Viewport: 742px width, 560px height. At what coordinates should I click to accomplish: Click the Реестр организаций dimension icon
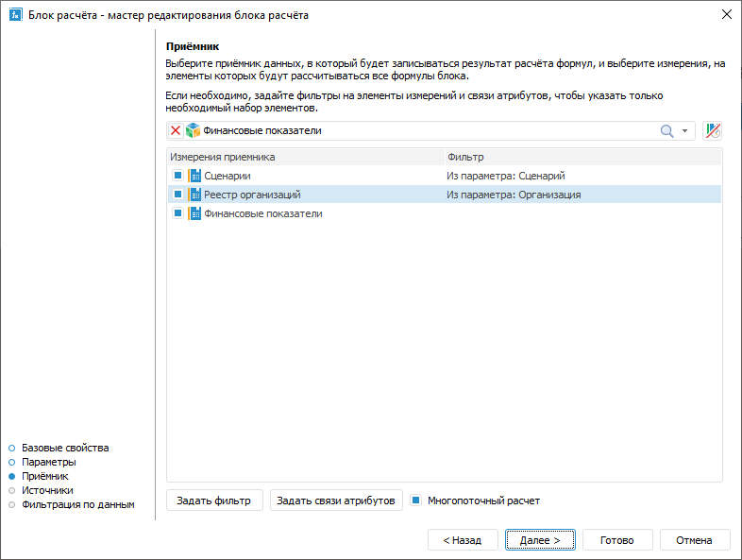coord(194,195)
